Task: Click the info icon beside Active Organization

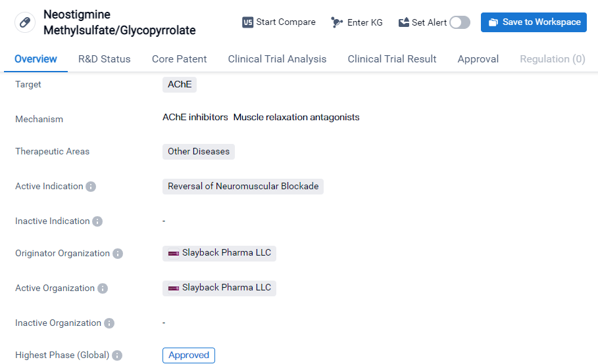Action: [x=103, y=288]
